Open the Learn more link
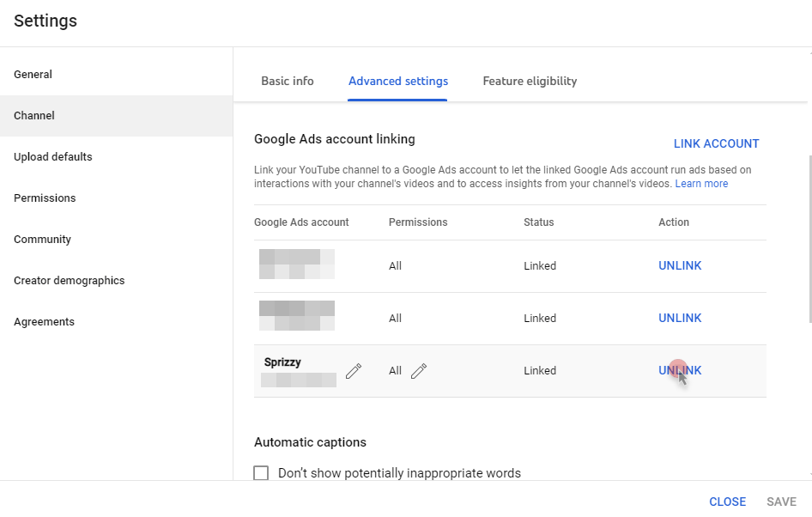812x517 pixels. tap(701, 184)
